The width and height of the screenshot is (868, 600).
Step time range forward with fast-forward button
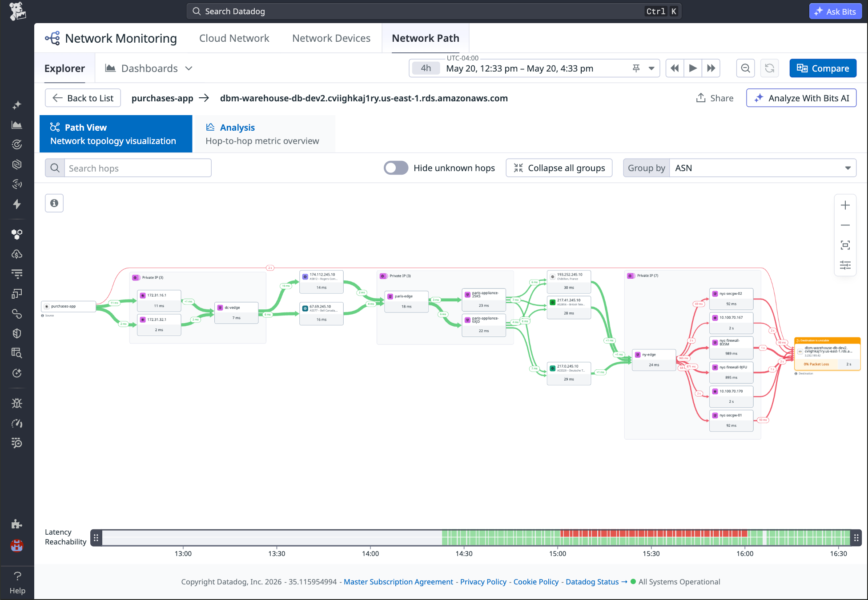[x=711, y=68]
